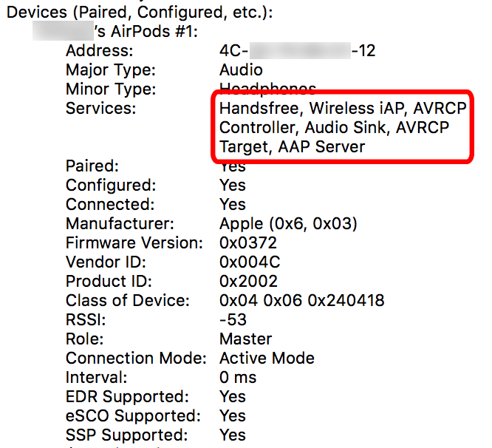The height and width of the screenshot is (448, 492).
Task: Select the 'Devices (Paired, Configured, etc.):' heading
Action: [140, 13]
